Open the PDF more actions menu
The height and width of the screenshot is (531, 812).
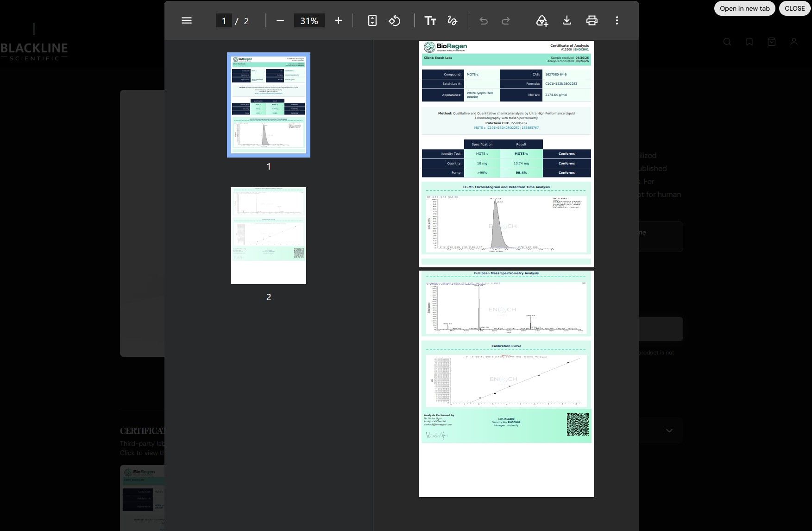pyautogui.click(x=617, y=20)
